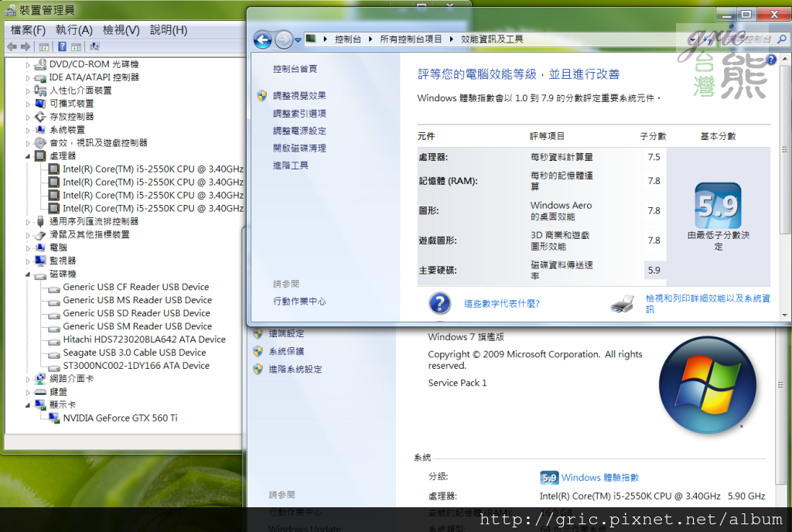Screen dimensions: 792x532
Task: Open 這些數字代表什麼? link
Action: pyautogui.click(x=501, y=303)
